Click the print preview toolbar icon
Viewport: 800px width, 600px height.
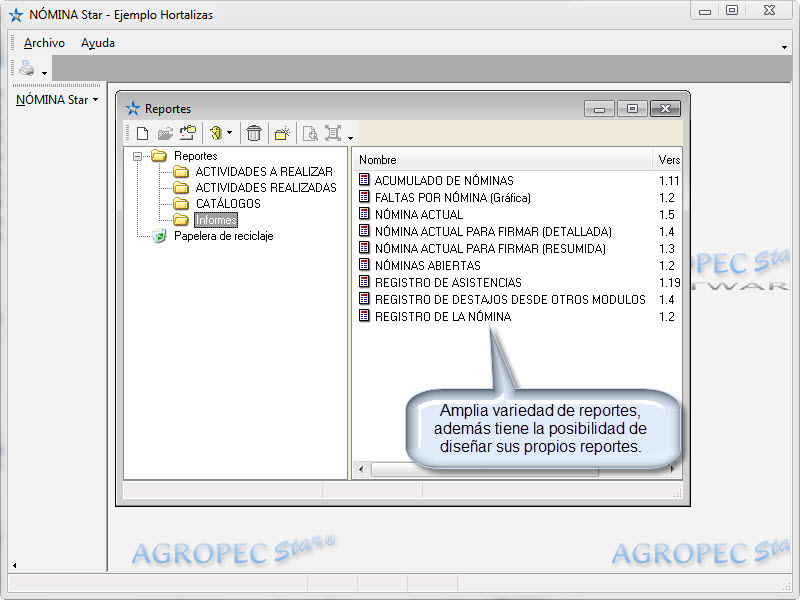[x=310, y=134]
